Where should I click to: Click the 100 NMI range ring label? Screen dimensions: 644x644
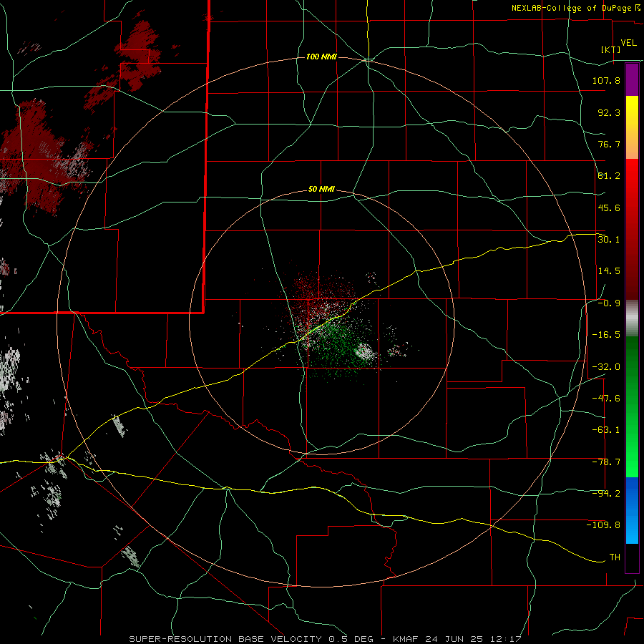[x=321, y=57]
